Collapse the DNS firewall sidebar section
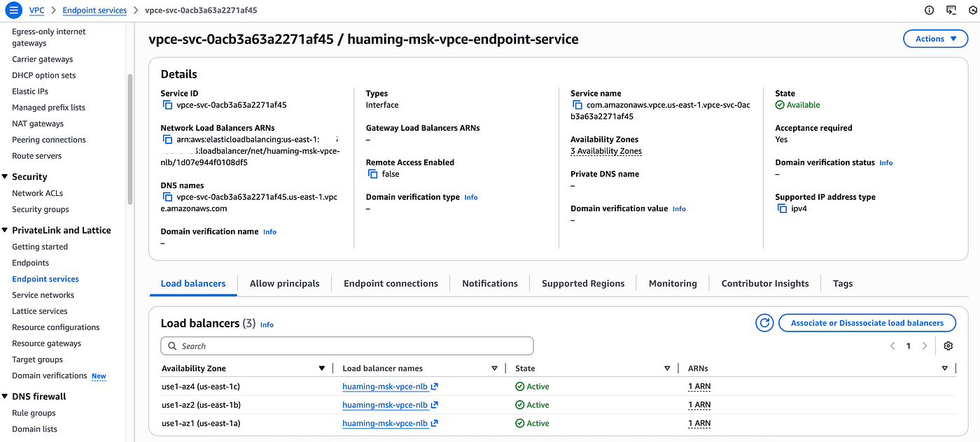980x442 pixels. (x=5, y=397)
